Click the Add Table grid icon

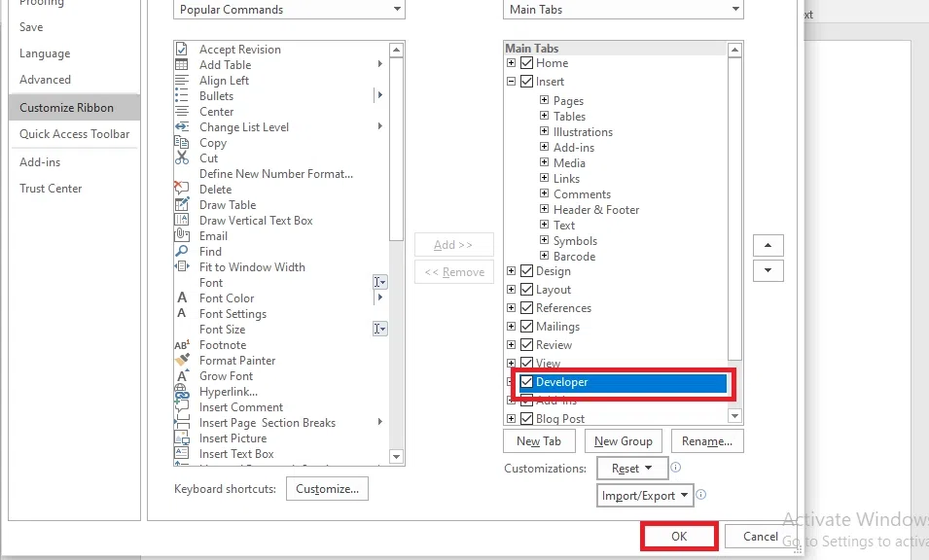(x=181, y=64)
